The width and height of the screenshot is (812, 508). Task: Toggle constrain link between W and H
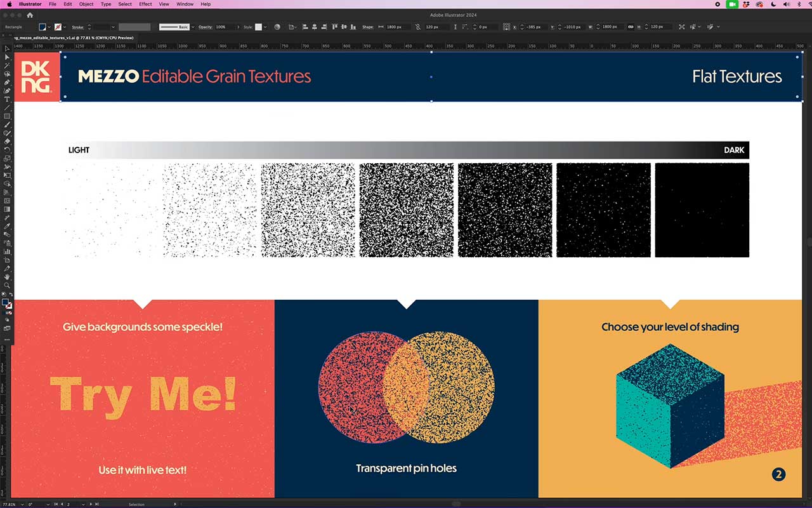tap(631, 27)
